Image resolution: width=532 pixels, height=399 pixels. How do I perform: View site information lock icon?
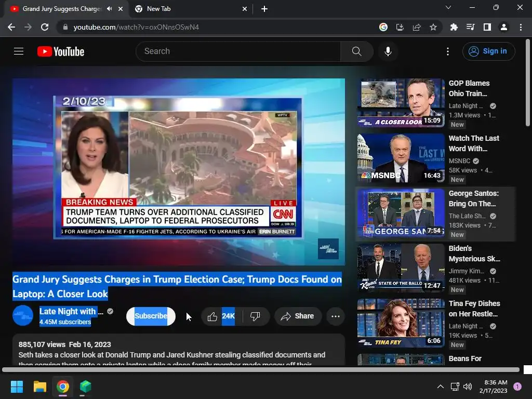(65, 27)
